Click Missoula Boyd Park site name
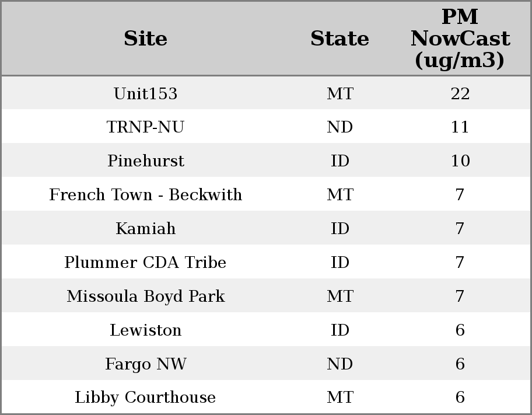Viewport: 532px width, 415px height. (145, 297)
